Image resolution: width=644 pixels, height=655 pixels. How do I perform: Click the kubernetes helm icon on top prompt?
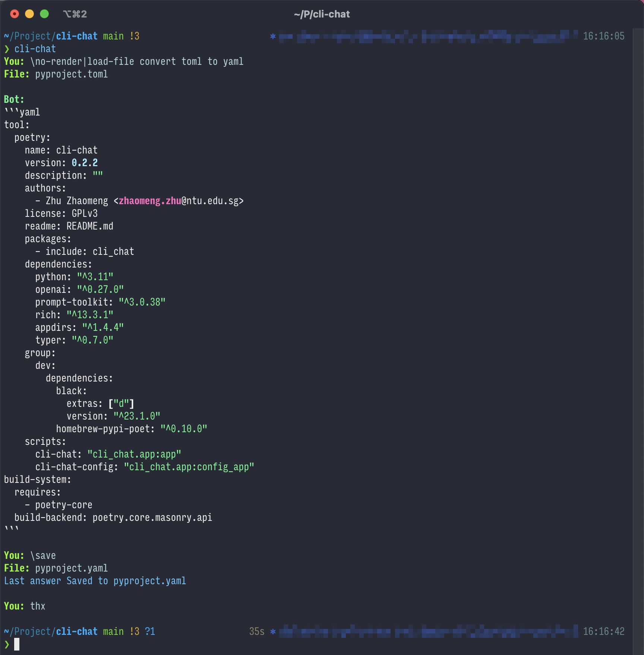click(273, 36)
